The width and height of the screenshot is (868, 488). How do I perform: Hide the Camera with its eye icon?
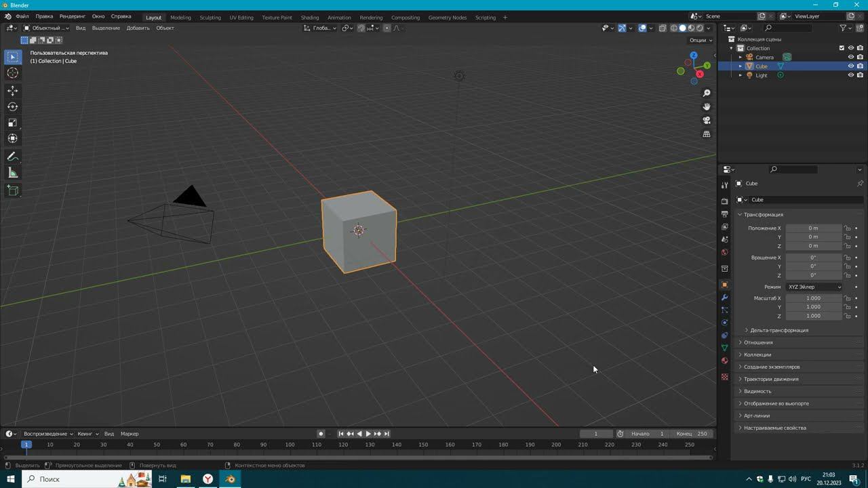tap(850, 57)
